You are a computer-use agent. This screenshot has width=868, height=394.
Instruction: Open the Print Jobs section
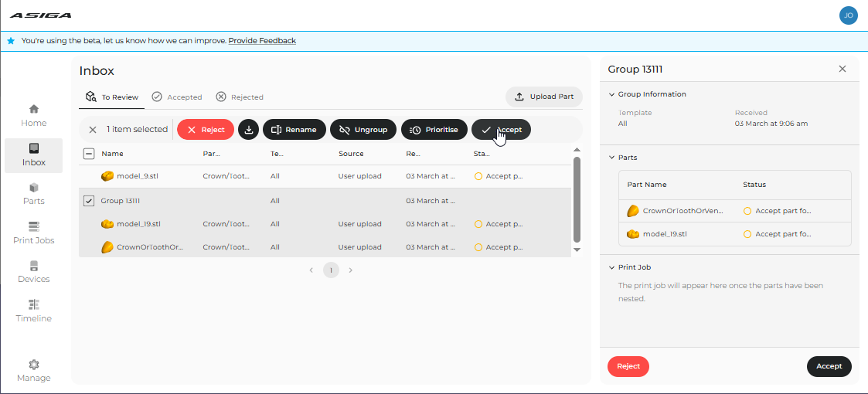click(34, 233)
